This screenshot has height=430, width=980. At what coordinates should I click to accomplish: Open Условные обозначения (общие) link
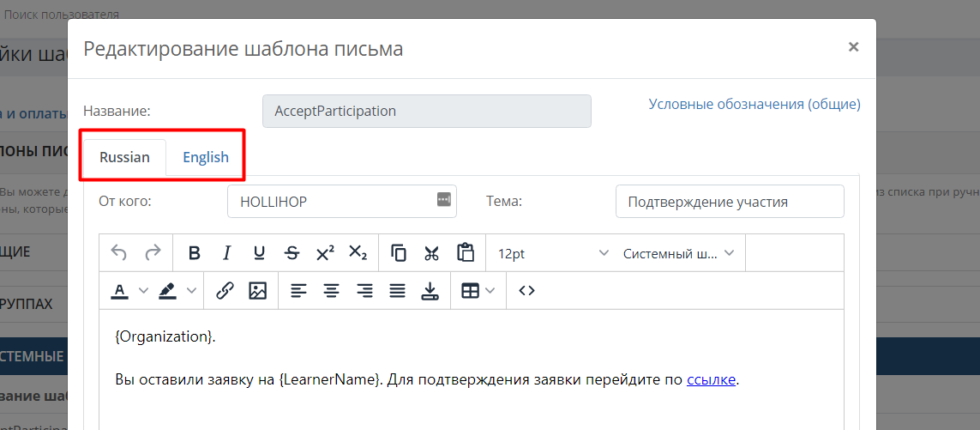[755, 104]
